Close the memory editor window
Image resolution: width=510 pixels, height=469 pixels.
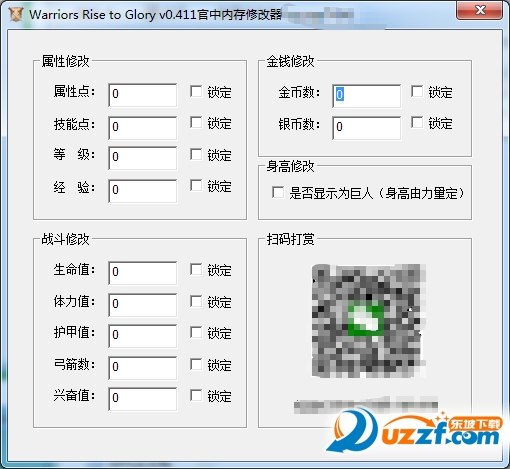pos(480,10)
